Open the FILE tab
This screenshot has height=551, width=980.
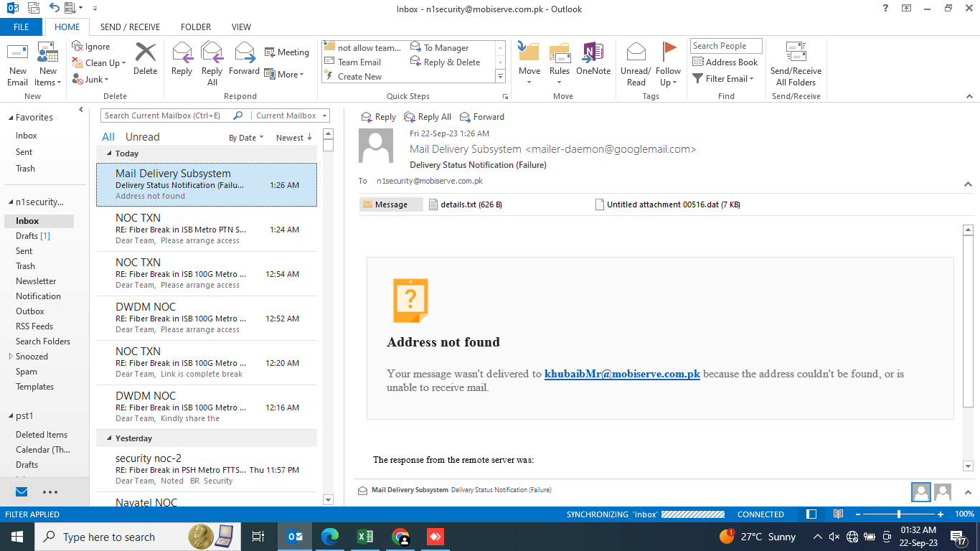pos(22,27)
